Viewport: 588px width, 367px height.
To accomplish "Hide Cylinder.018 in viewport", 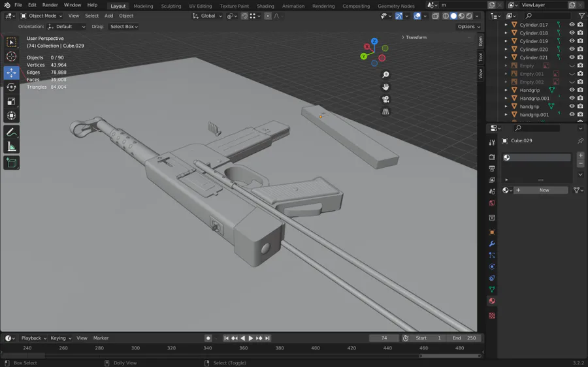I will pos(572,33).
